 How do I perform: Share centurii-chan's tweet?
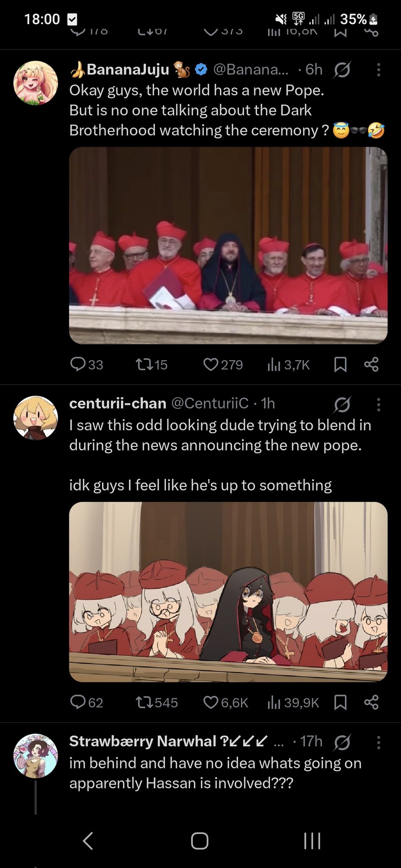click(371, 702)
